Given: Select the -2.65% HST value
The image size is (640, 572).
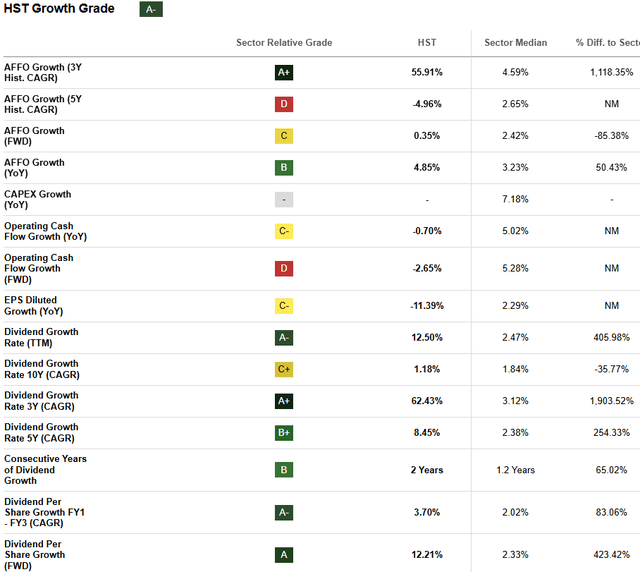Looking at the screenshot, I should tap(427, 268).
